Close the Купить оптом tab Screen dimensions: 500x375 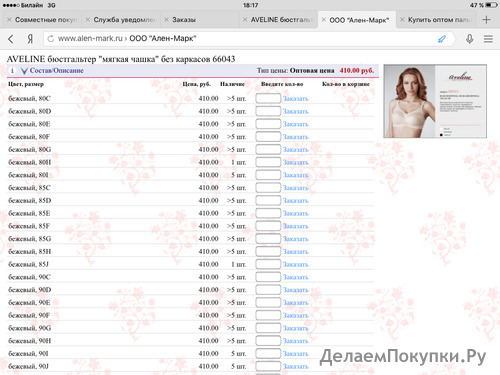pyautogui.click(x=402, y=20)
